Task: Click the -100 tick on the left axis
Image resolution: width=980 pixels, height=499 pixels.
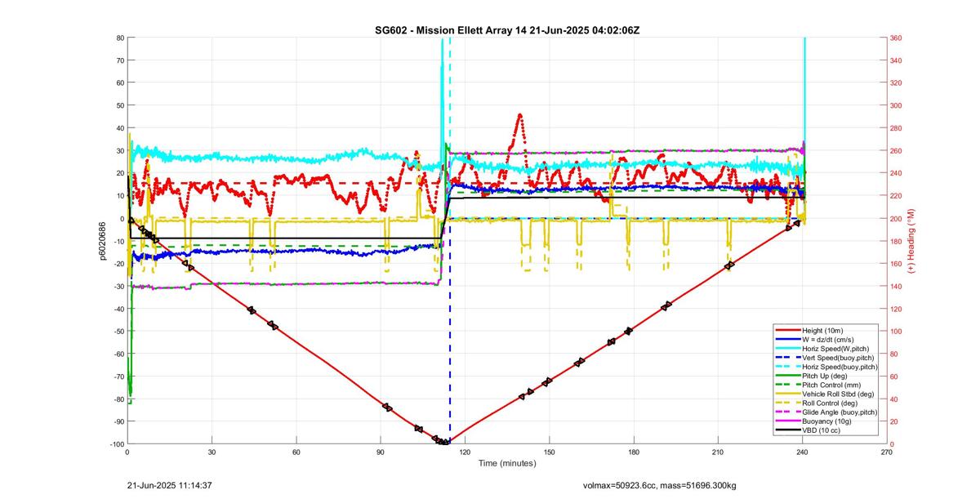Action: pos(116,443)
